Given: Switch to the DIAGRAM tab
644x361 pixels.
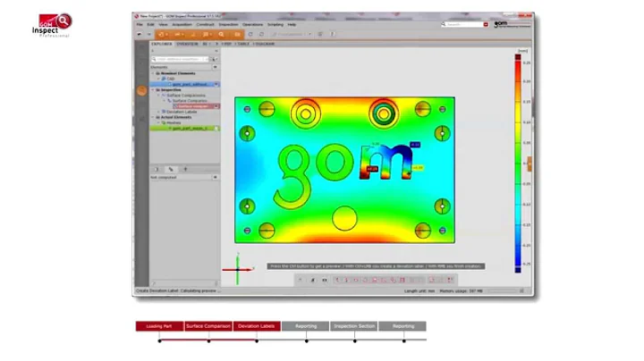Looking at the screenshot, I should click(x=264, y=44).
